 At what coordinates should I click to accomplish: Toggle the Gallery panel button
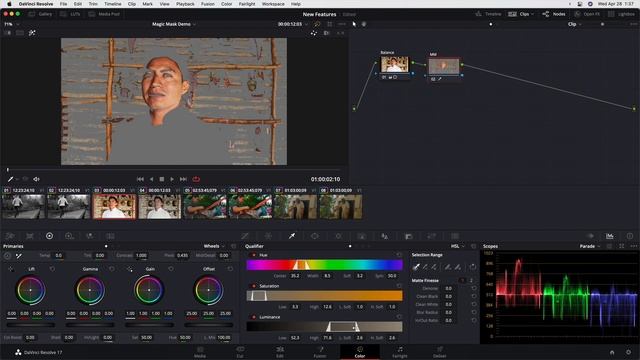click(x=40, y=14)
